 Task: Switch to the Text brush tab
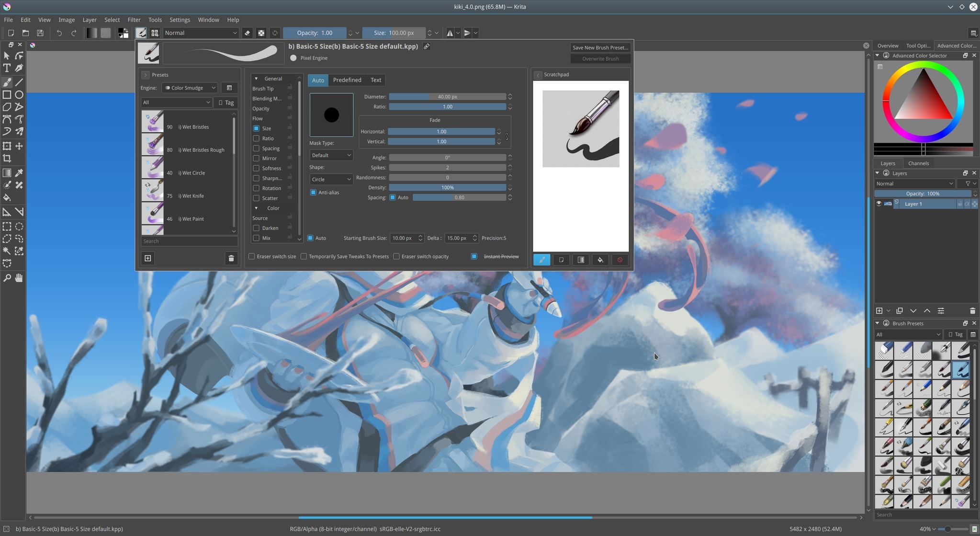(x=375, y=80)
